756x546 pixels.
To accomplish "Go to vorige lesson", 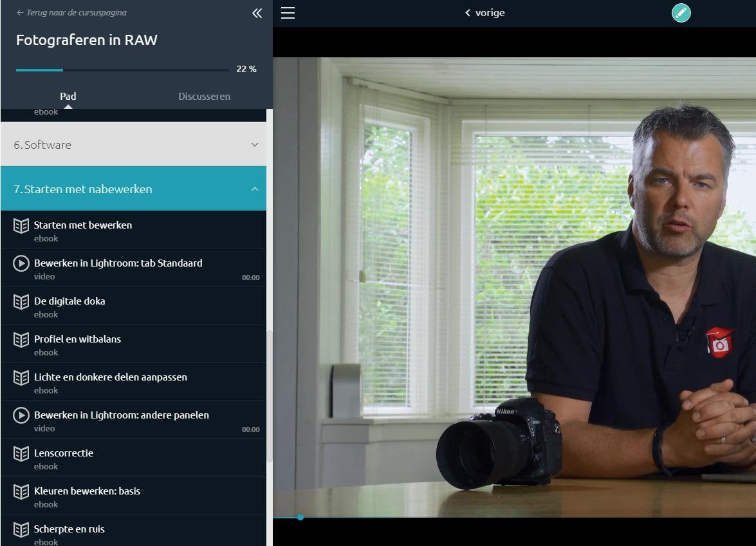I will click(484, 13).
